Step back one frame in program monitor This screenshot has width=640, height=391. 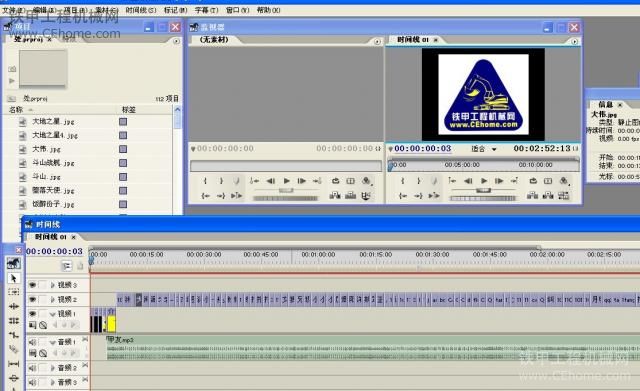click(x=468, y=181)
